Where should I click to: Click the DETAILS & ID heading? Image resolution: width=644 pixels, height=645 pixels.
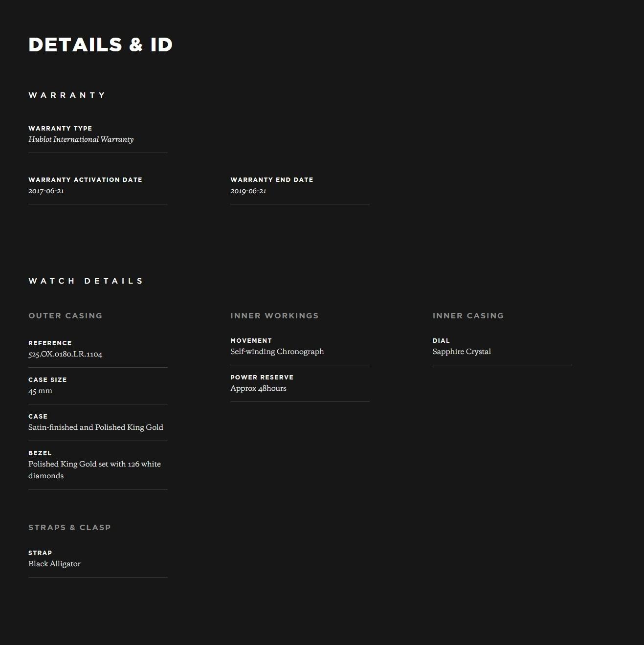[101, 44]
